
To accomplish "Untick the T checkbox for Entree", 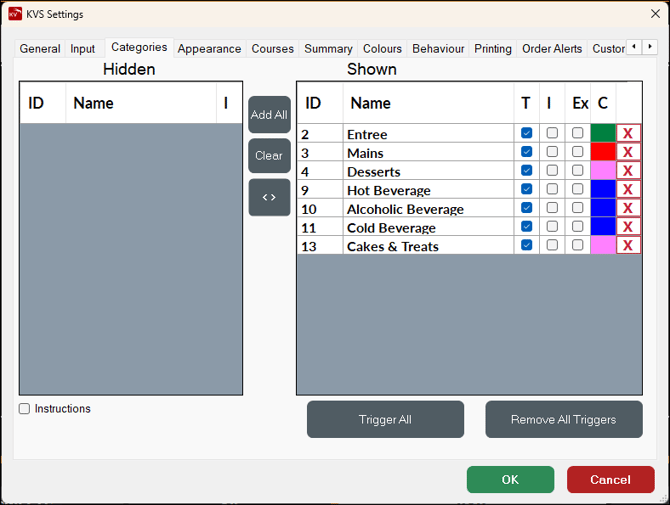I will point(526,133).
